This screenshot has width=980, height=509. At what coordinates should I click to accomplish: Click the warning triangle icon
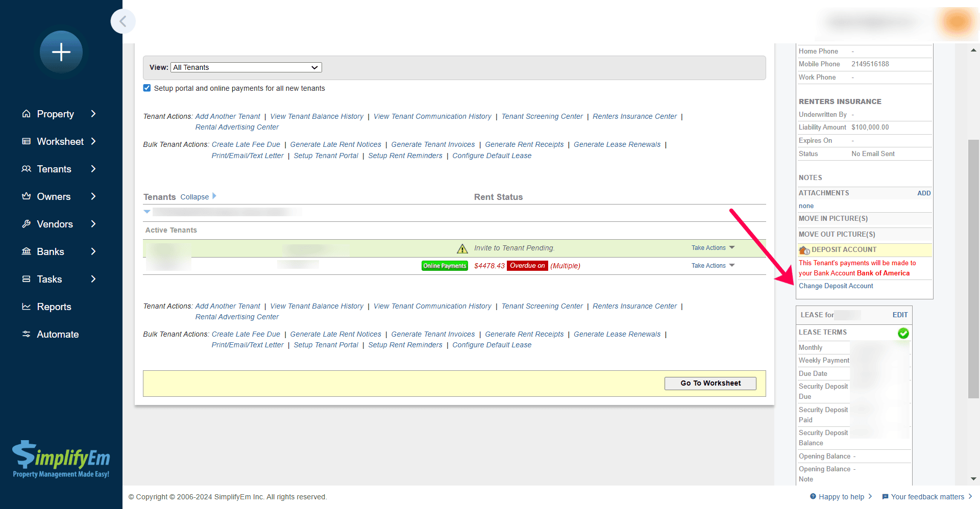pyautogui.click(x=462, y=248)
